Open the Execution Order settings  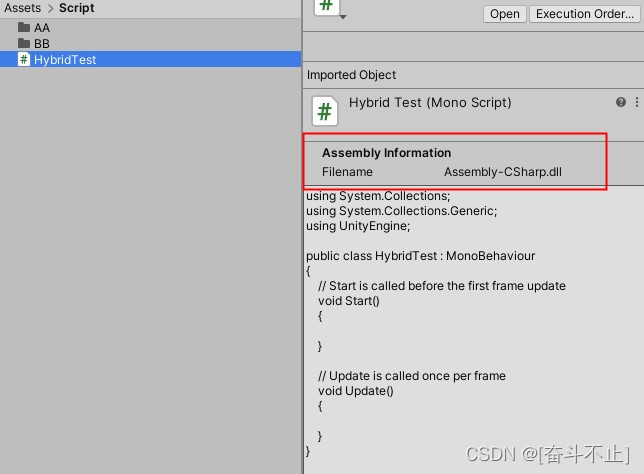pos(584,14)
